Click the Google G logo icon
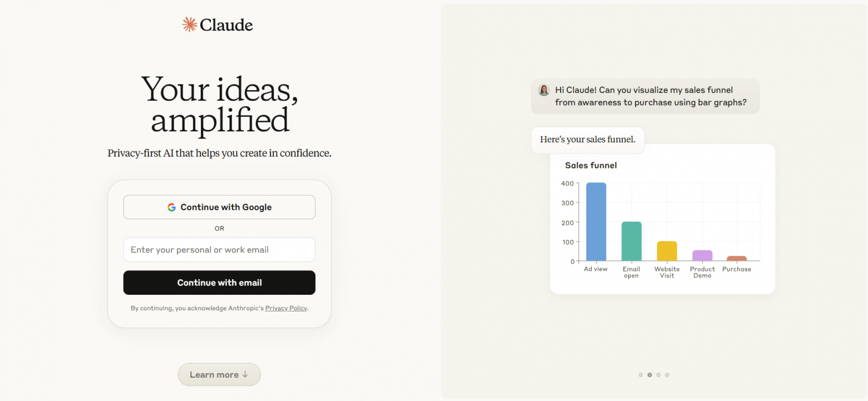The width and height of the screenshot is (868, 401). coord(171,207)
